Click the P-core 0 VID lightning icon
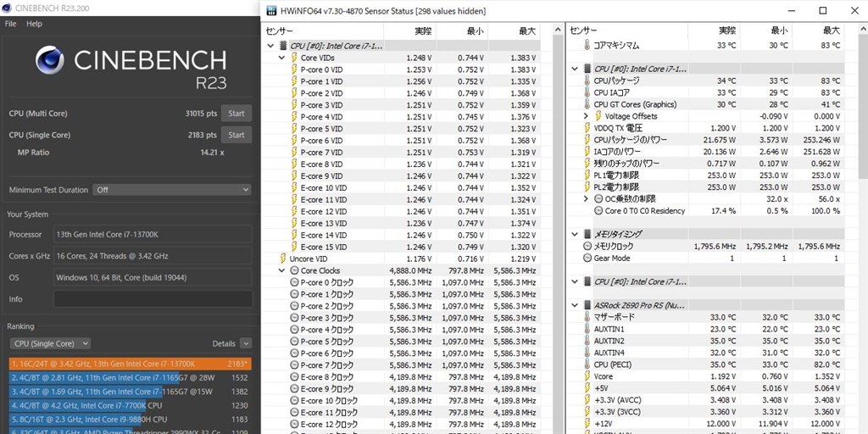Image resolution: width=868 pixels, height=434 pixels. 294,70
